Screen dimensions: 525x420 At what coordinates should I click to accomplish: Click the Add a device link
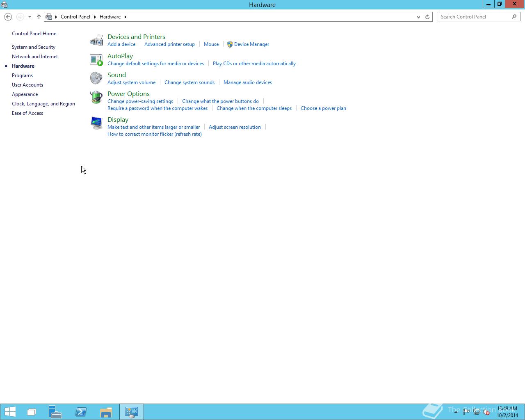[121, 44]
